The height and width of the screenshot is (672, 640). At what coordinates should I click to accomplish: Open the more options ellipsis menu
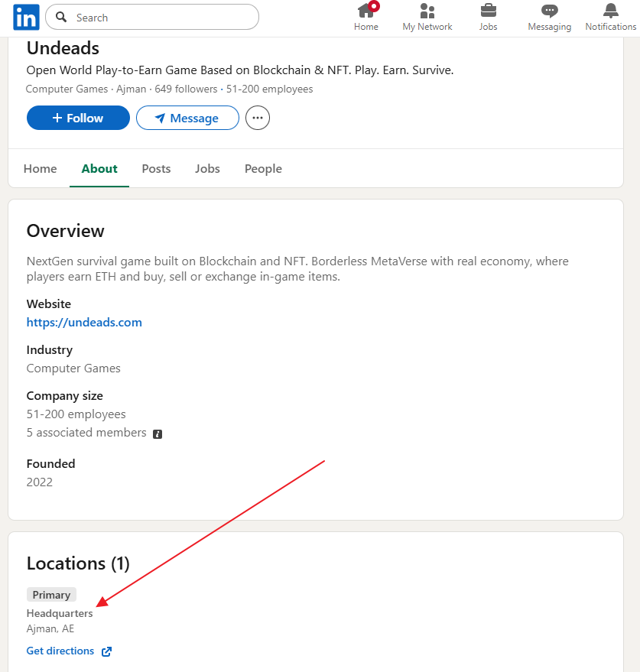pos(258,118)
